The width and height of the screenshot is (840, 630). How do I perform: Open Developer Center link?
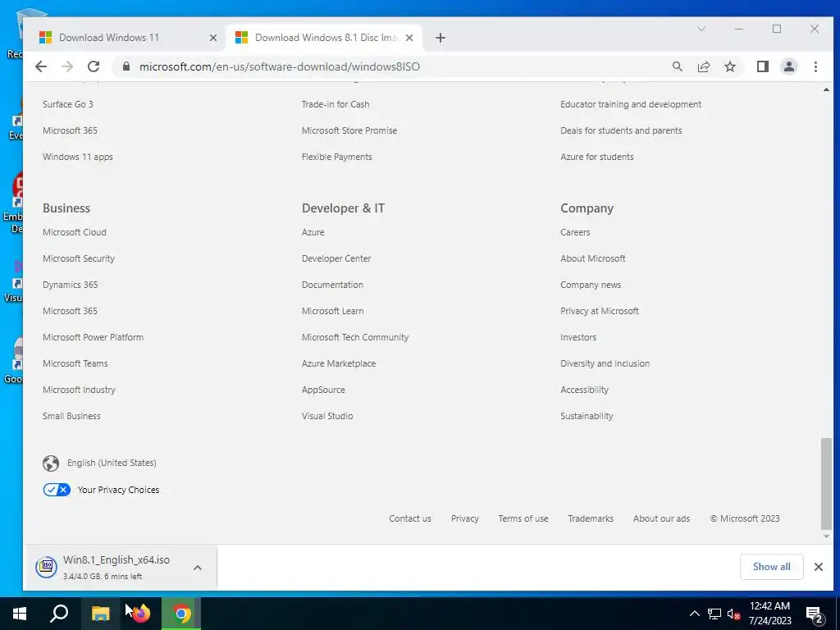tap(336, 258)
